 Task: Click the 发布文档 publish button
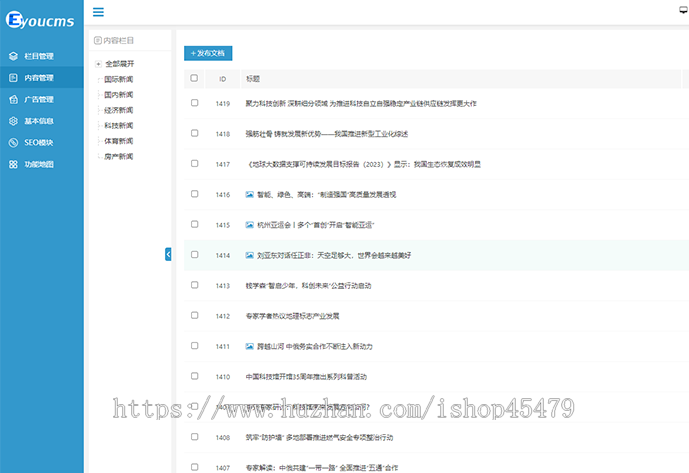[208, 53]
